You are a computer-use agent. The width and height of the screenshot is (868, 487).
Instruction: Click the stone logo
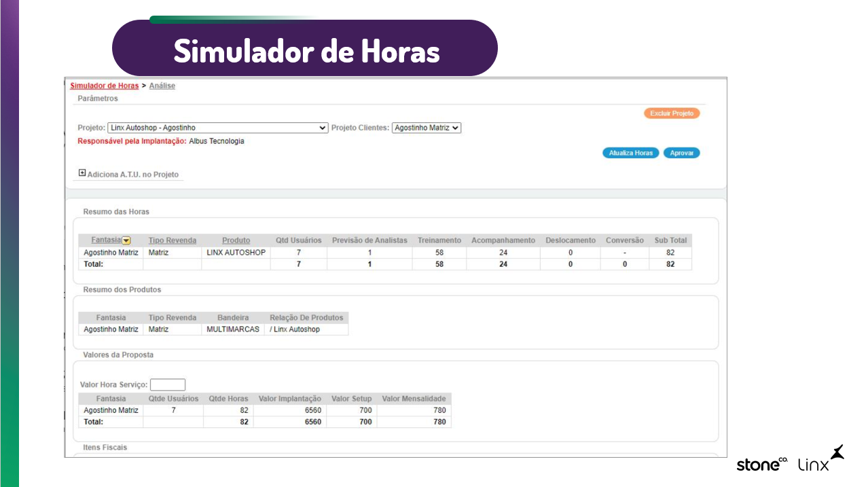click(x=762, y=465)
